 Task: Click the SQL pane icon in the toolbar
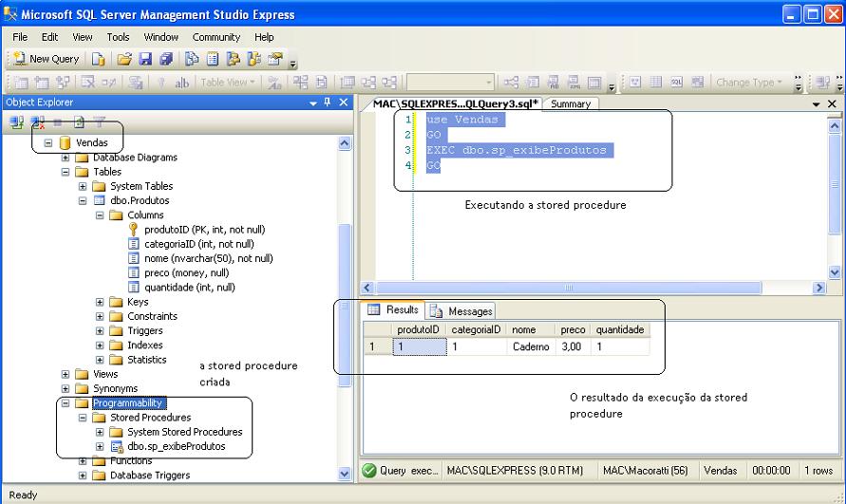point(677,82)
